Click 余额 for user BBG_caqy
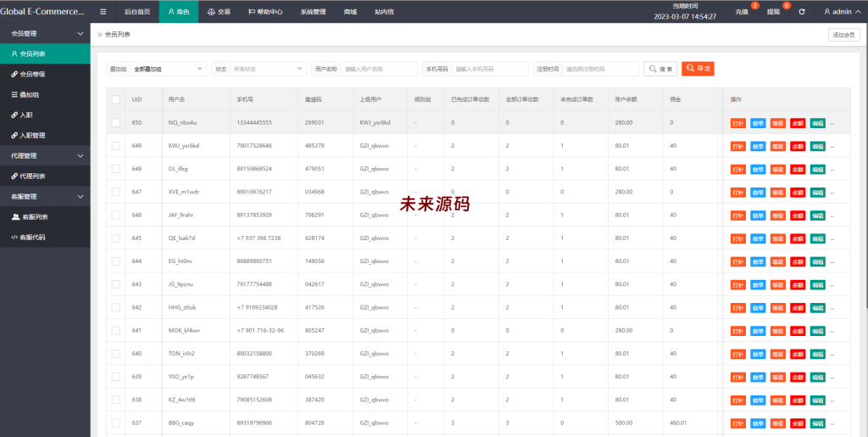Screen dimensions: 868x437 tap(798, 423)
